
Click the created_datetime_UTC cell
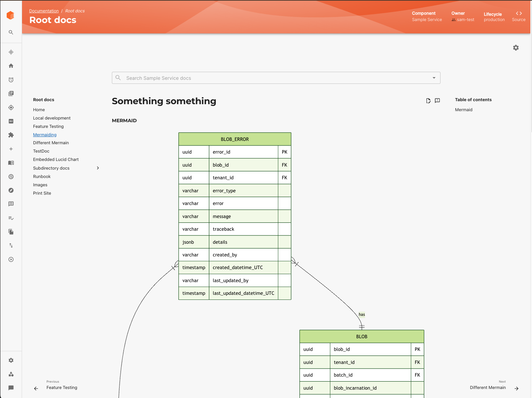click(x=243, y=267)
